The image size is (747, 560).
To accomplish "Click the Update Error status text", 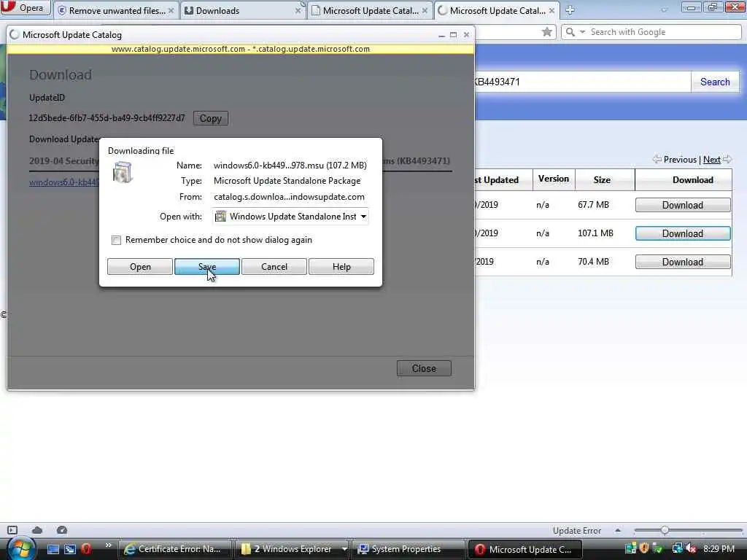I will coord(577,531).
